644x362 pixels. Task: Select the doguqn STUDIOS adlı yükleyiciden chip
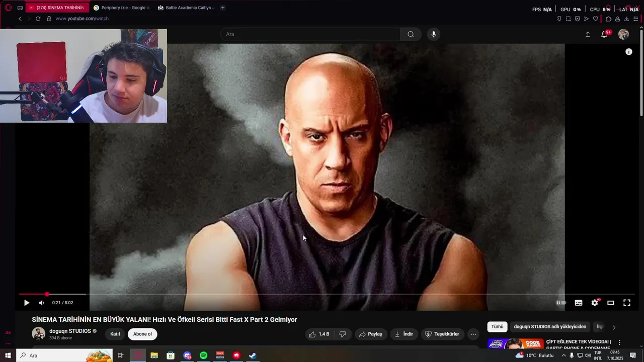[550, 326]
